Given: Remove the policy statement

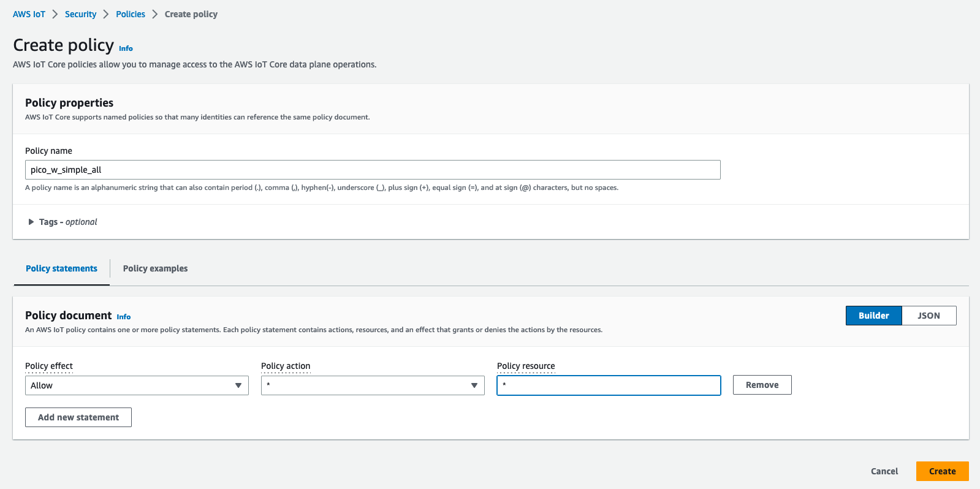Looking at the screenshot, I should [x=762, y=385].
